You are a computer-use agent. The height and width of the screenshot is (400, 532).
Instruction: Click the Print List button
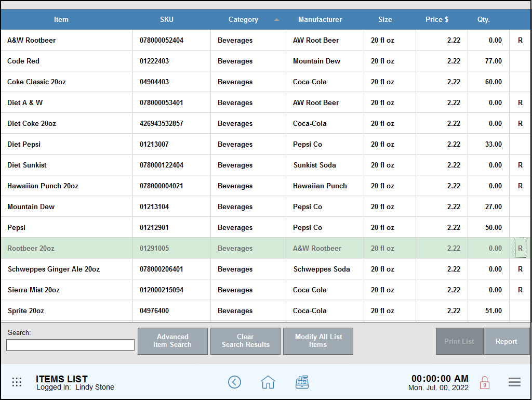[459, 341]
